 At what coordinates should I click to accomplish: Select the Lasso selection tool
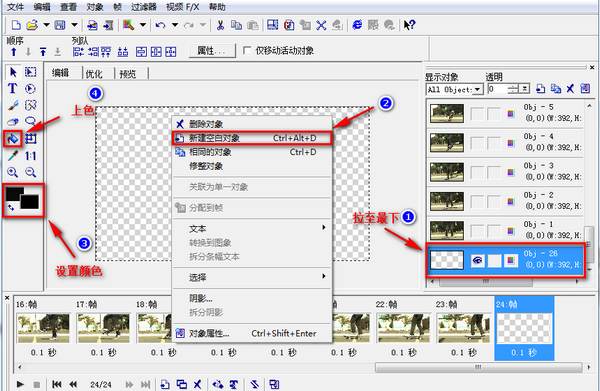(30, 122)
